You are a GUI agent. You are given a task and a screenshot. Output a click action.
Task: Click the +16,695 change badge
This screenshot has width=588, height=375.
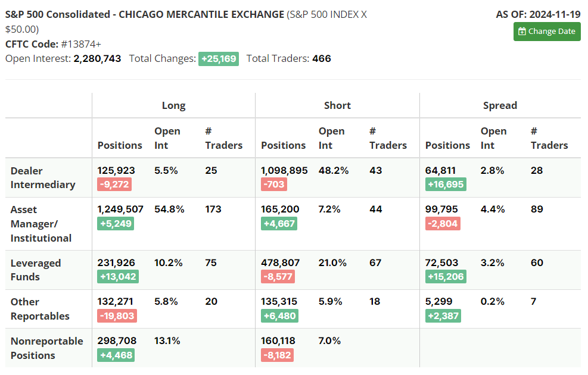446,185
